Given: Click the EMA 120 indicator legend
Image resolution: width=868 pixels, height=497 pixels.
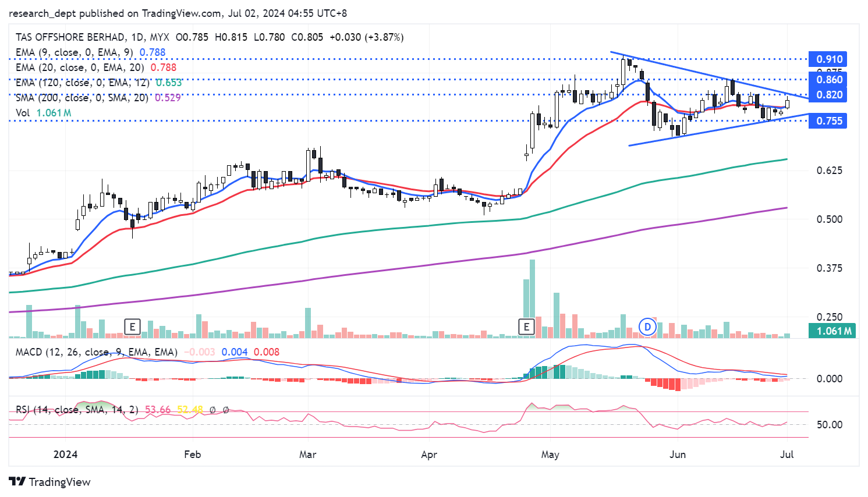Looking at the screenshot, I should pos(82,83).
